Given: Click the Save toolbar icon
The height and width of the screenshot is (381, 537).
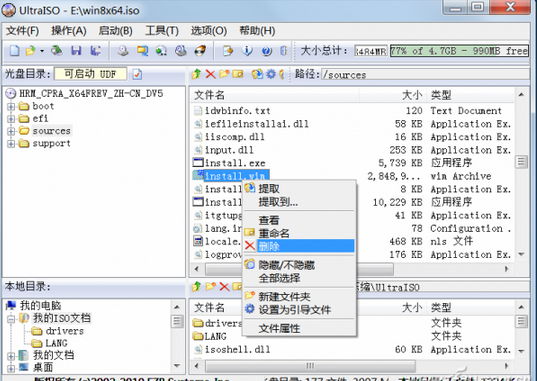Looking at the screenshot, I should point(76,51).
